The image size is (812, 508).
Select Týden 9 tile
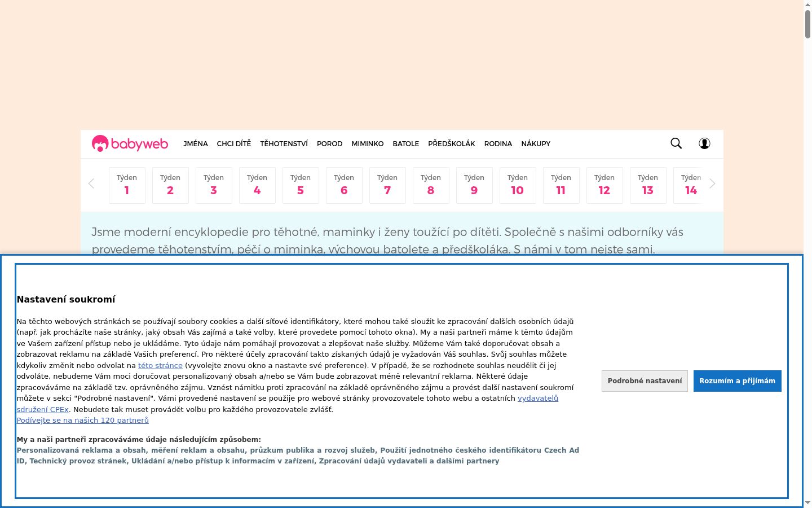point(474,185)
